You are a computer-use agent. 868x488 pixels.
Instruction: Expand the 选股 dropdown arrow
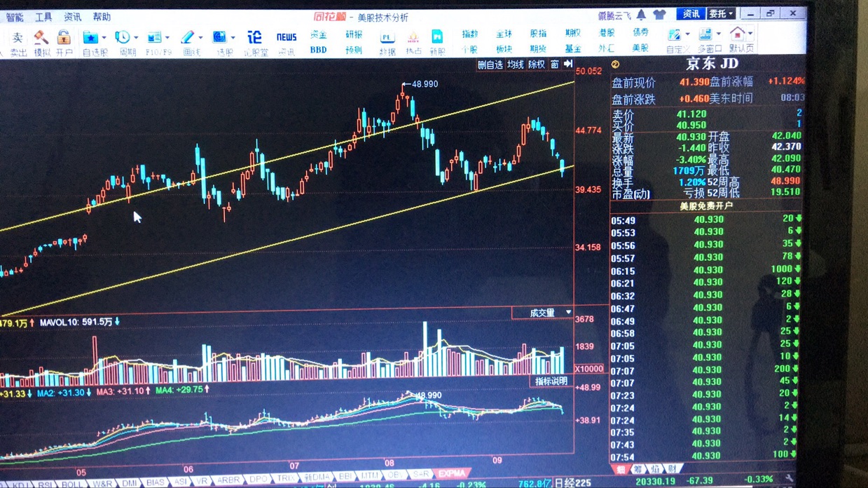[x=233, y=38]
